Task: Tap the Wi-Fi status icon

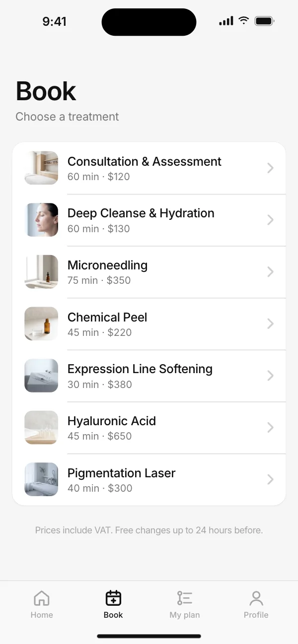Action: 243,21
